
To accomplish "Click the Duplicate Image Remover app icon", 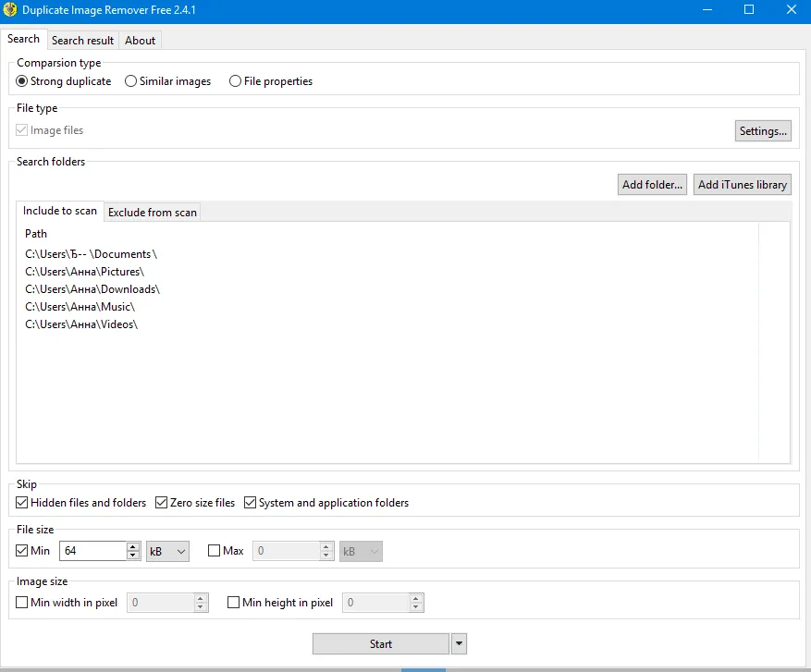I will coord(11,10).
